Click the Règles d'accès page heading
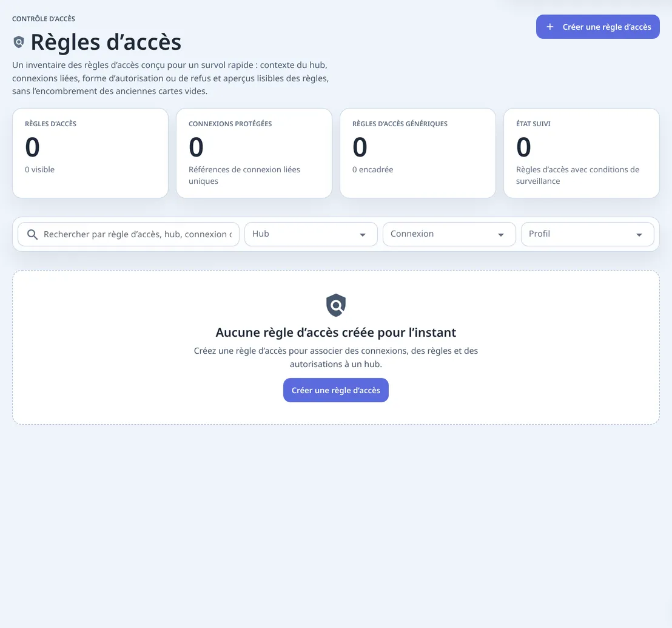This screenshot has width=672, height=628. tap(106, 42)
